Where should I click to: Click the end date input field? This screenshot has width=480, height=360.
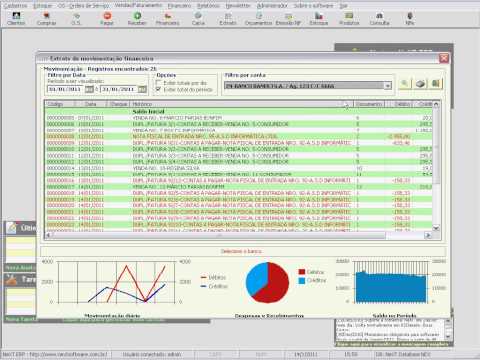(x=119, y=89)
